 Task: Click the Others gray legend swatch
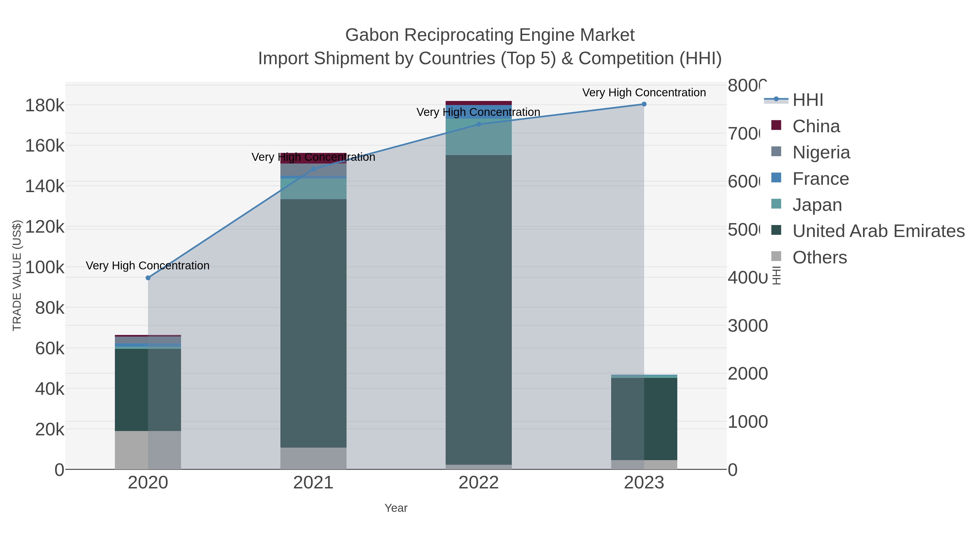pos(776,256)
